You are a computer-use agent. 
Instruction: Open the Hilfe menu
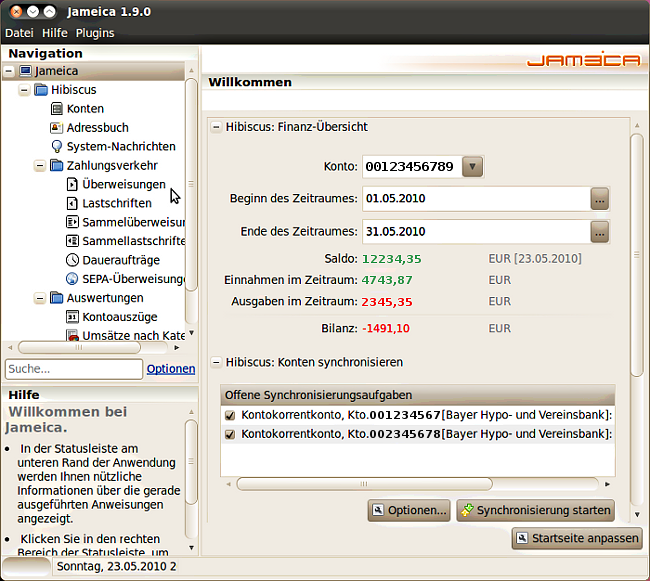54,33
